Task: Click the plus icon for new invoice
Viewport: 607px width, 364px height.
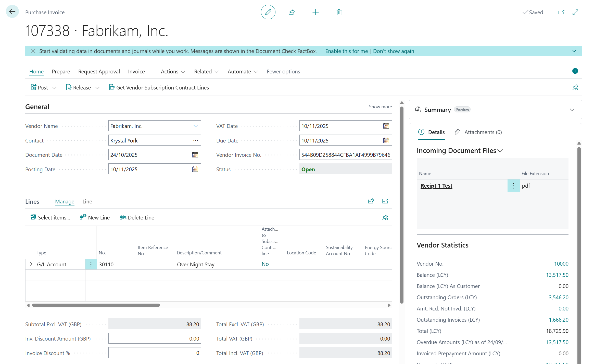Action: 315,12
